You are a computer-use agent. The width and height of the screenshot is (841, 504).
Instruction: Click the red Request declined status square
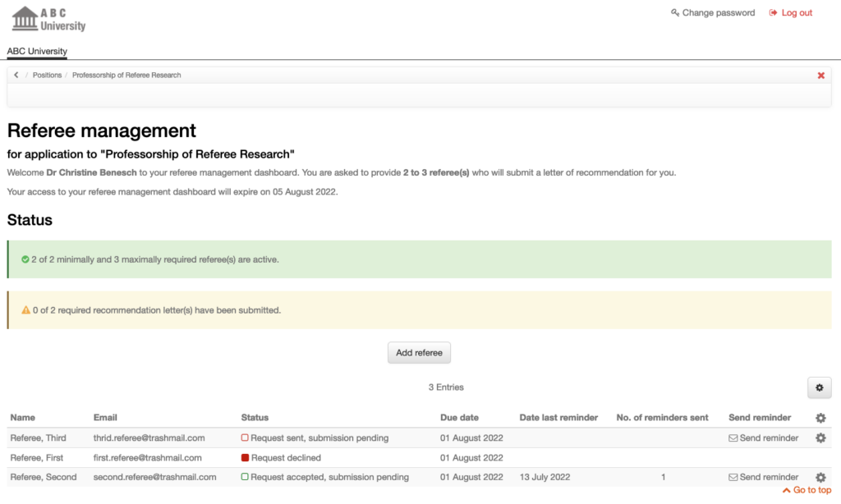click(x=244, y=457)
